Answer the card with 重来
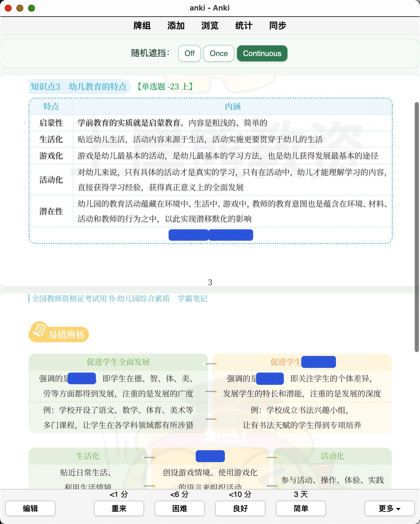The width and height of the screenshot is (420, 524). pyautogui.click(x=119, y=508)
